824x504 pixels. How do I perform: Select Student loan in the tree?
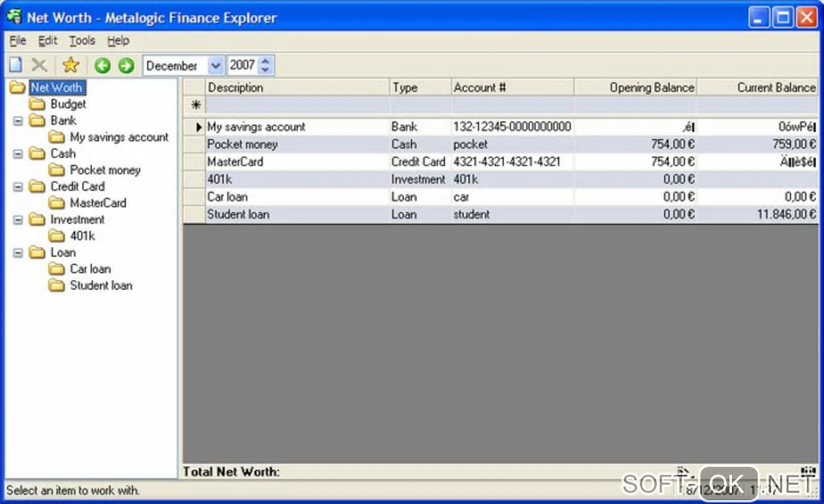[x=101, y=285]
